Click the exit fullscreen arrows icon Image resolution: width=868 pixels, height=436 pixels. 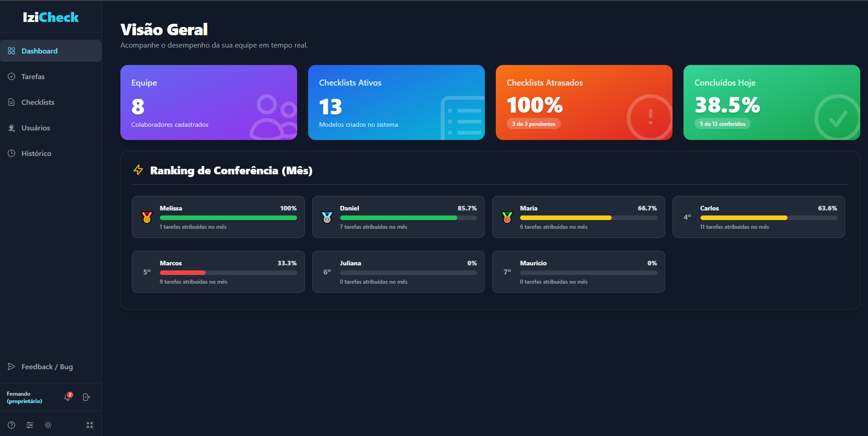pos(90,425)
